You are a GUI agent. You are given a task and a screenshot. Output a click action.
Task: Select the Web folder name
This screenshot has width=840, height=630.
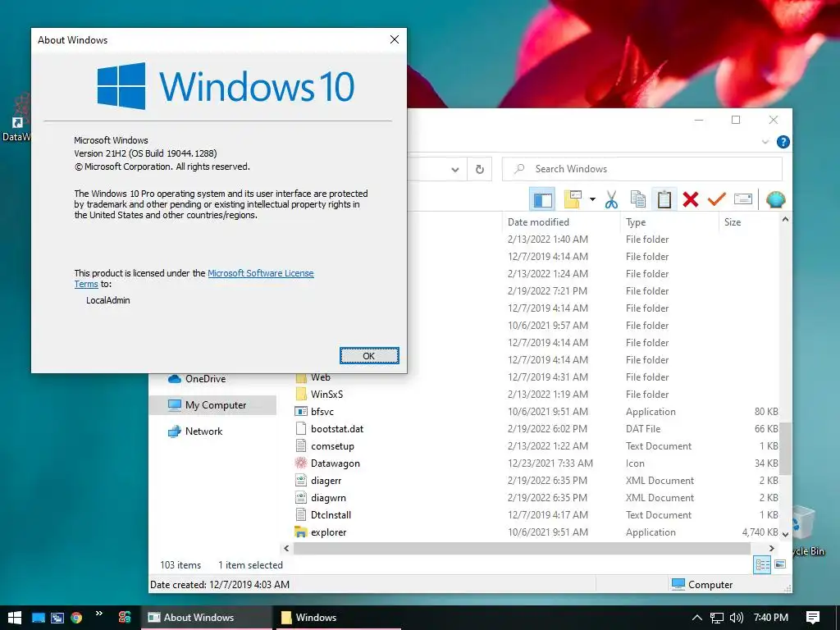[321, 377]
